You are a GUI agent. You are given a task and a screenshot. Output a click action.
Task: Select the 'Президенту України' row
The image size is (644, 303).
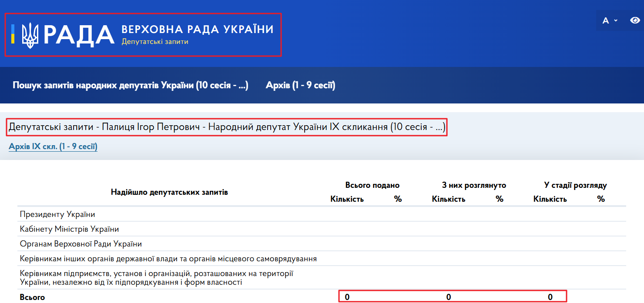[x=322, y=214]
